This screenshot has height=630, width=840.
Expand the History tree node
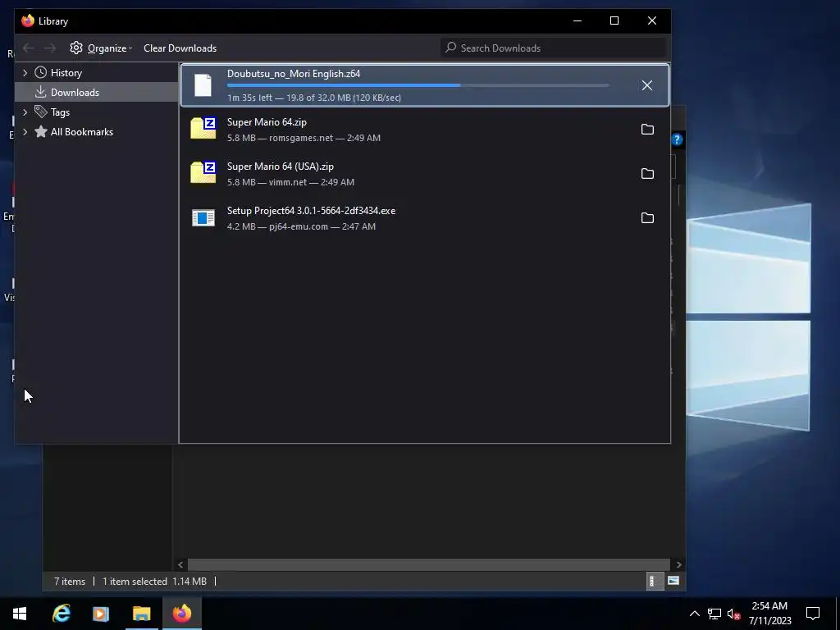click(25, 73)
